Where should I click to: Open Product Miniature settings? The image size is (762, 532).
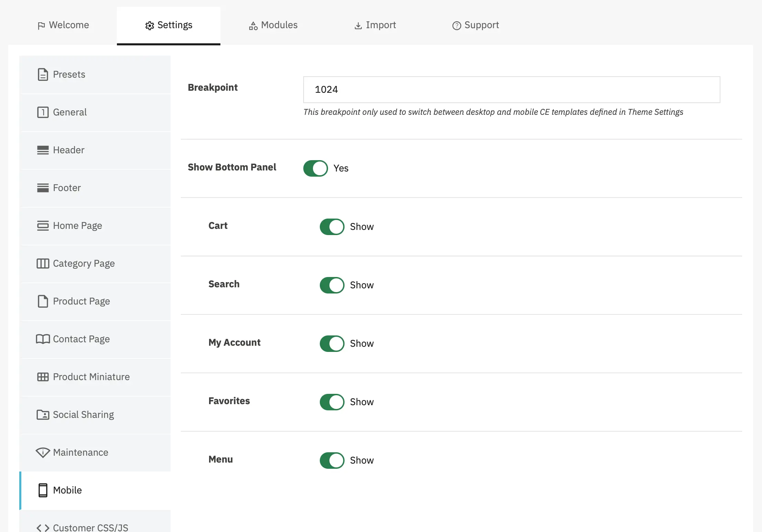tap(95, 377)
